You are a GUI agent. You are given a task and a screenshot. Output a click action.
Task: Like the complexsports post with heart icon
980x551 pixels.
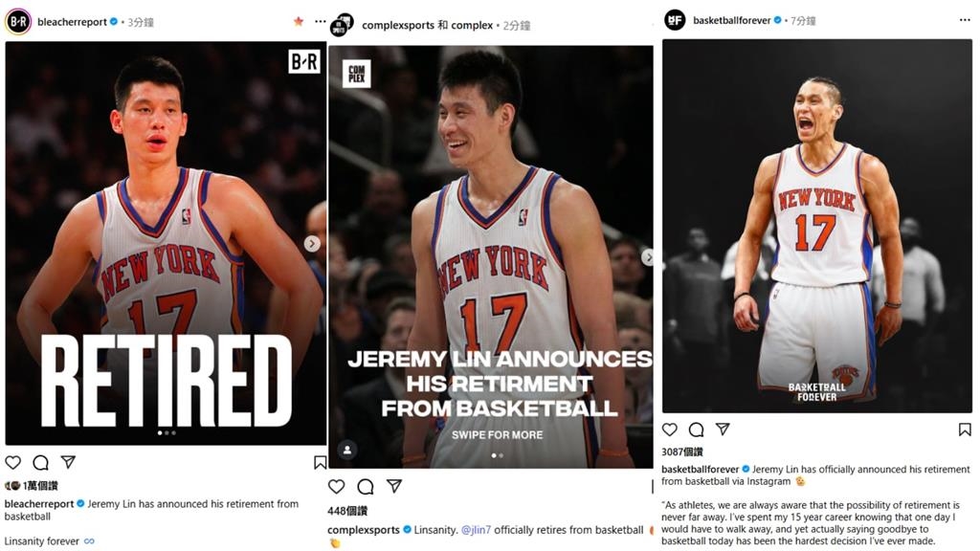(337, 487)
